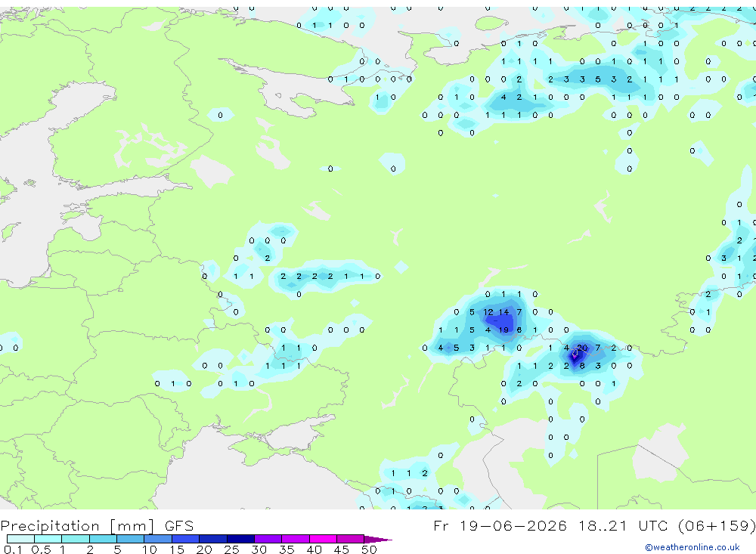Image resolution: width=756 pixels, height=554 pixels.
Task: Click the '25' legend scale label
Action: click(x=231, y=549)
